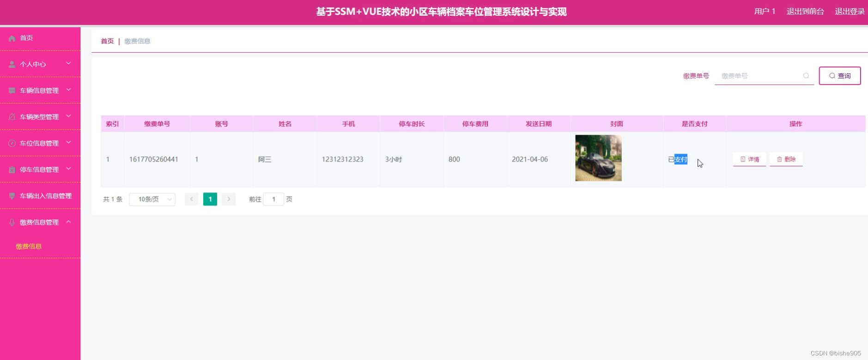The image size is (868, 360).
Task: Open the 停车信息管理 menu label
Action: (39, 169)
